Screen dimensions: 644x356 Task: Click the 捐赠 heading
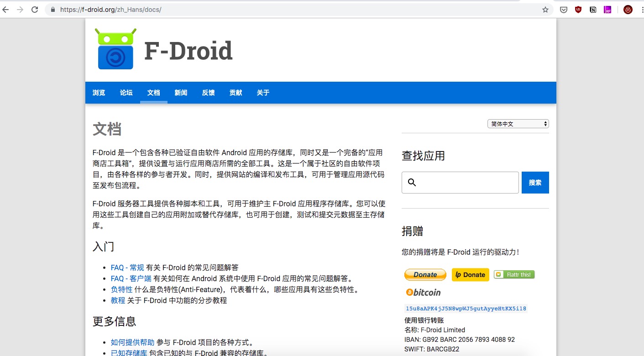[413, 231]
